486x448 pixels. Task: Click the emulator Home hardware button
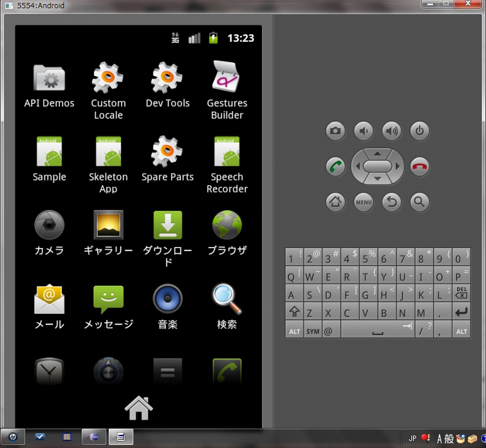[336, 202]
